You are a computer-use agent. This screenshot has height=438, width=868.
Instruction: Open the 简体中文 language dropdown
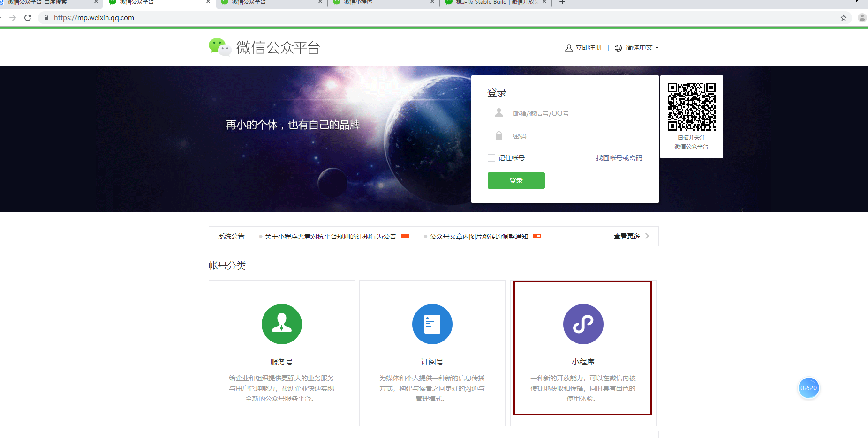[x=642, y=48]
